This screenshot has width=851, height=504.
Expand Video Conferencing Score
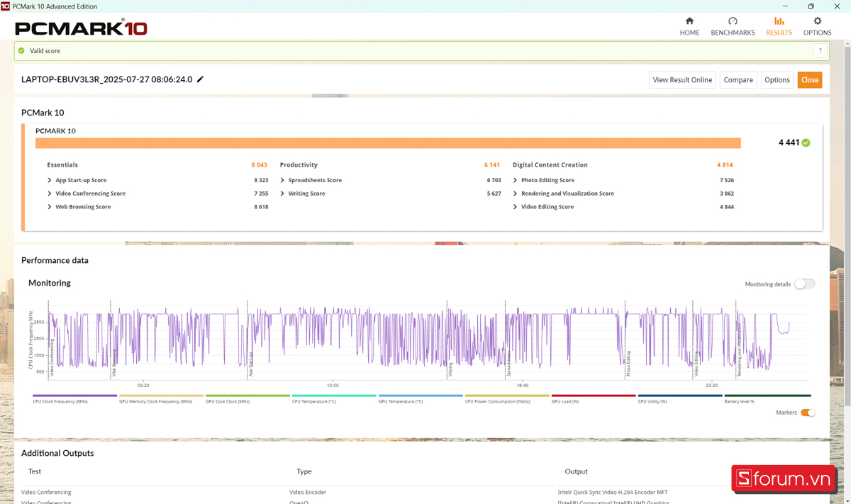pos(49,194)
